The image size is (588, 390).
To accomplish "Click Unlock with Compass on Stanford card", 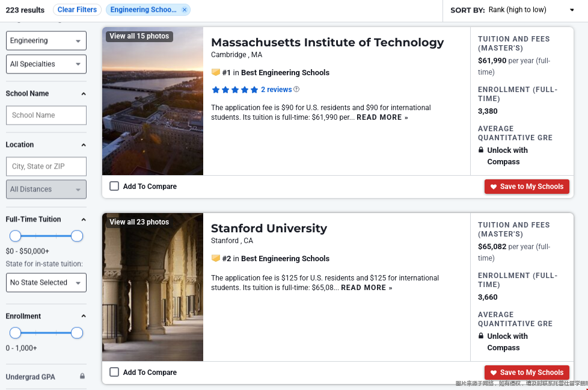I will point(507,342).
